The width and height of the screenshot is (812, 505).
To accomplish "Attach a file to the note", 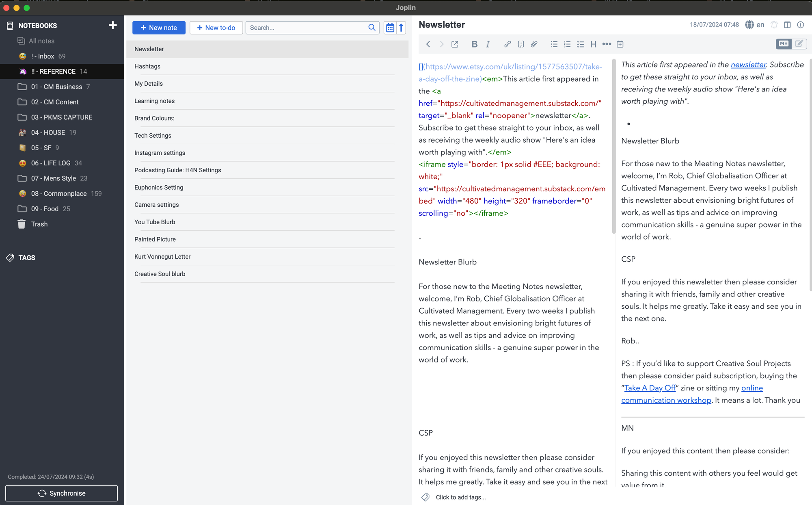I will pyautogui.click(x=534, y=44).
